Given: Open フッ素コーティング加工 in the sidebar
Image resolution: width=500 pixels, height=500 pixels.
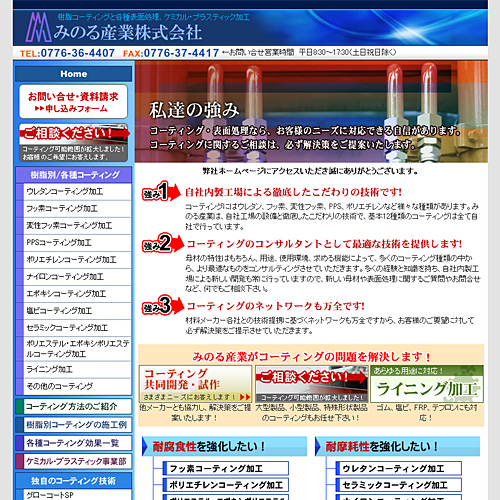Looking at the screenshot, I should pos(77,209).
